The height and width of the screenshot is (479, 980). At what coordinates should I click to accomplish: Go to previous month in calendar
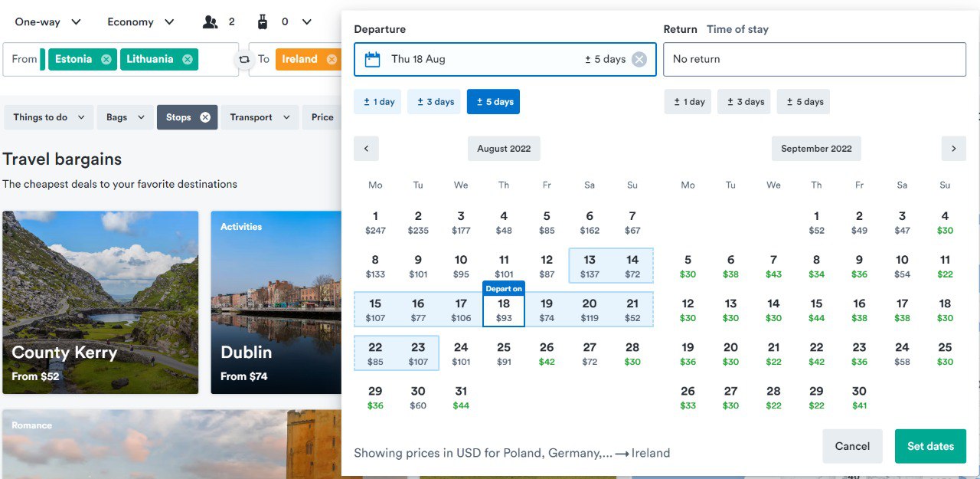[366, 149]
